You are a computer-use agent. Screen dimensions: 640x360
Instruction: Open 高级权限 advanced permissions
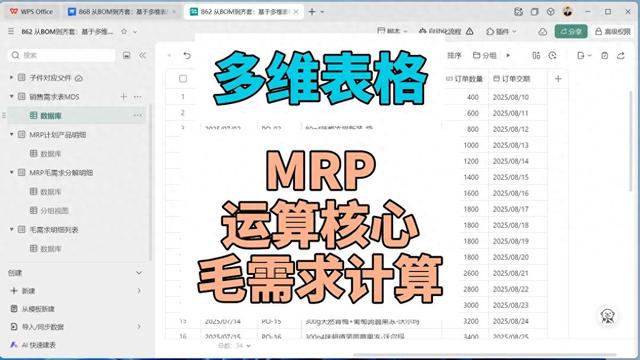613,31
